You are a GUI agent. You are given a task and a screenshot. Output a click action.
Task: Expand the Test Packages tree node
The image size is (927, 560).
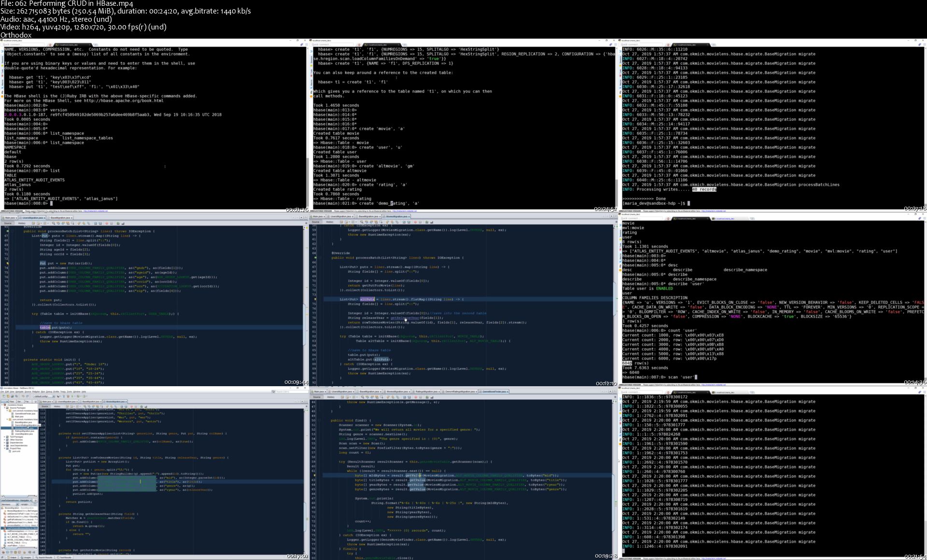coord(4,437)
